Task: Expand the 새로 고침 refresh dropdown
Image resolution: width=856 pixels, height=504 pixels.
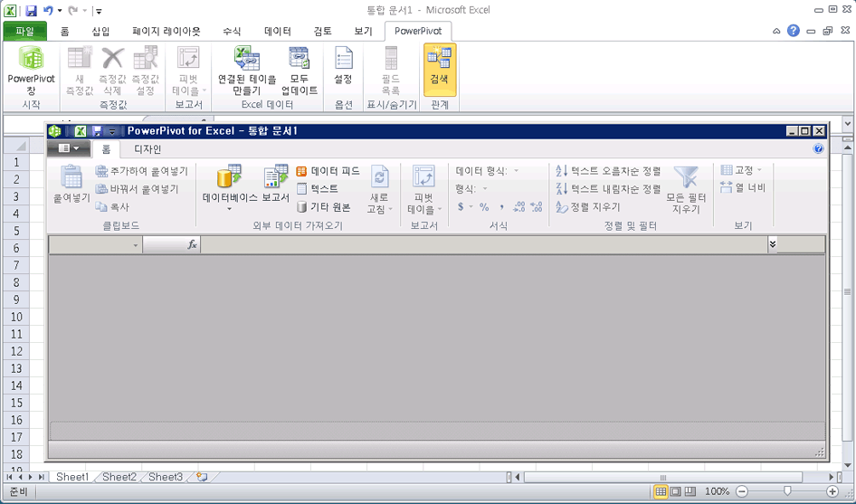Action: [390, 209]
